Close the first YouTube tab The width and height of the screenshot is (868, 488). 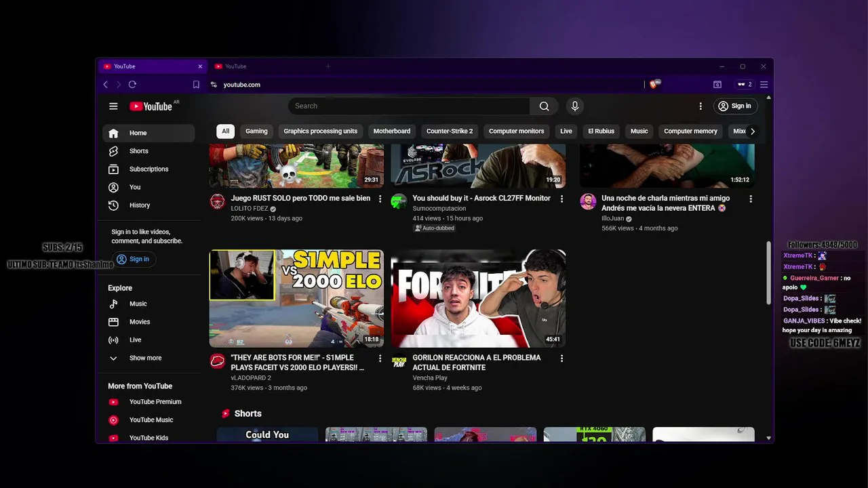point(200,66)
